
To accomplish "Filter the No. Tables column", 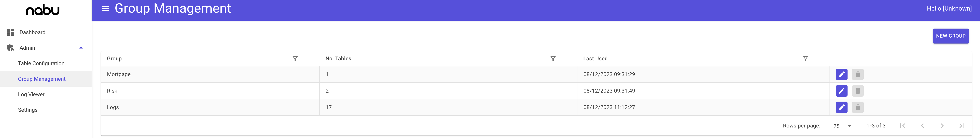I will [553, 58].
